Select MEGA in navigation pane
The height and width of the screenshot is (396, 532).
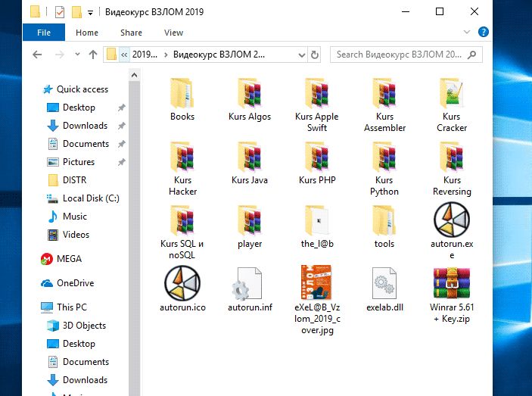click(69, 259)
